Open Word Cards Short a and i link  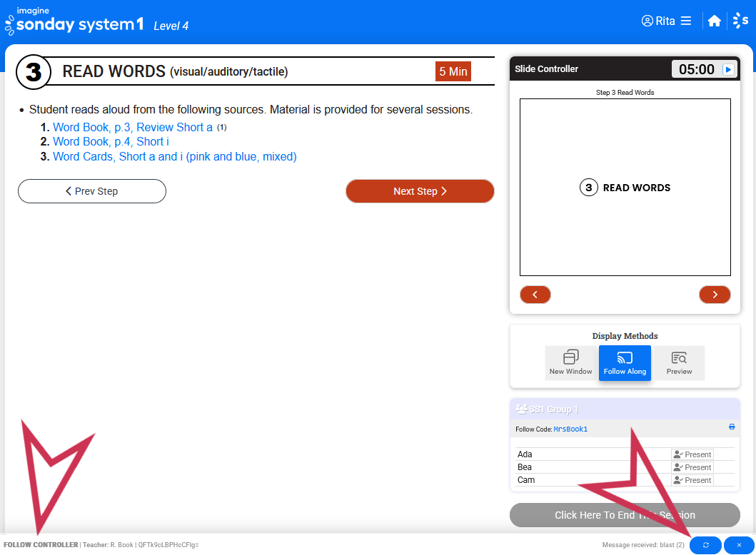pos(174,156)
